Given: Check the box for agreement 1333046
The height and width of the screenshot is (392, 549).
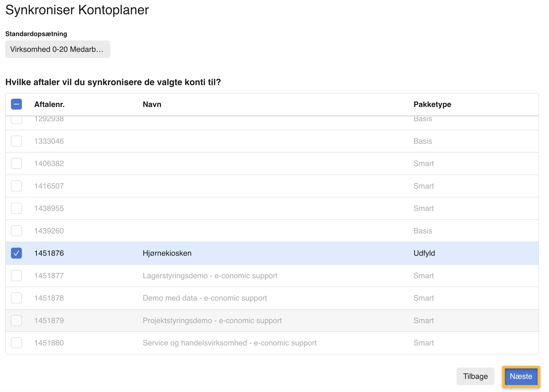Looking at the screenshot, I should pos(16,141).
